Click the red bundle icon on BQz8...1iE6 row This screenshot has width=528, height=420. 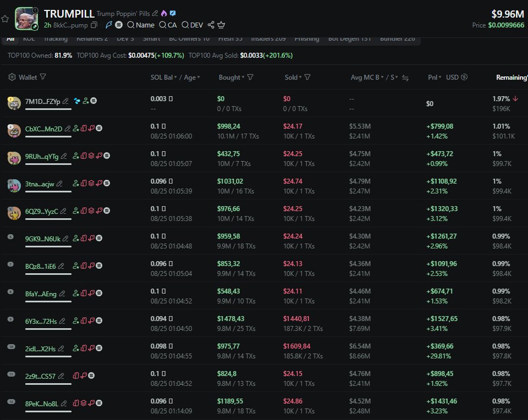[x=84, y=266]
